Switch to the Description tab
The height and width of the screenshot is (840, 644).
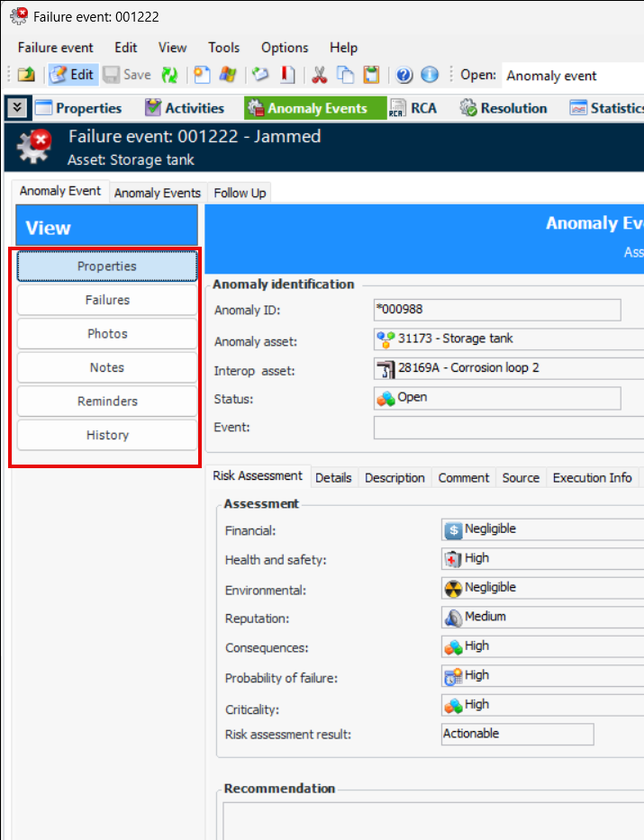pyautogui.click(x=395, y=478)
